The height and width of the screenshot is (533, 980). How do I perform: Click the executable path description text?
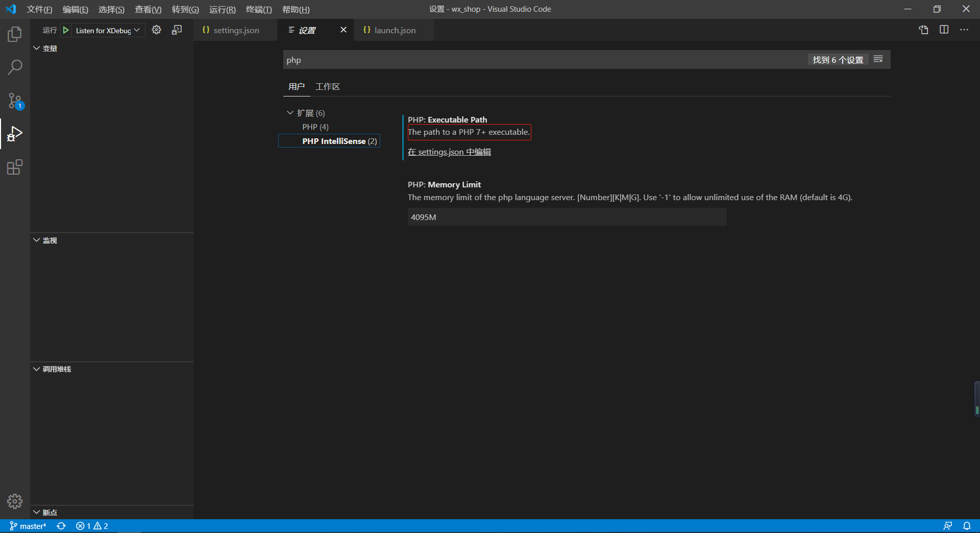(x=469, y=132)
